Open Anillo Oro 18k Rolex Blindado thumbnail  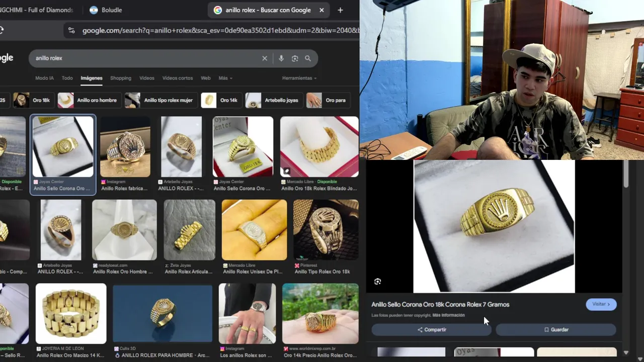[319, 147]
